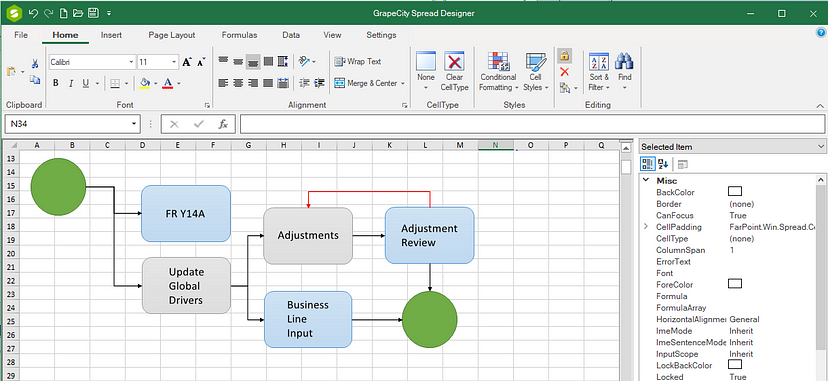
Task: Click the Select icon in Editing group
Action: click(564, 88)
